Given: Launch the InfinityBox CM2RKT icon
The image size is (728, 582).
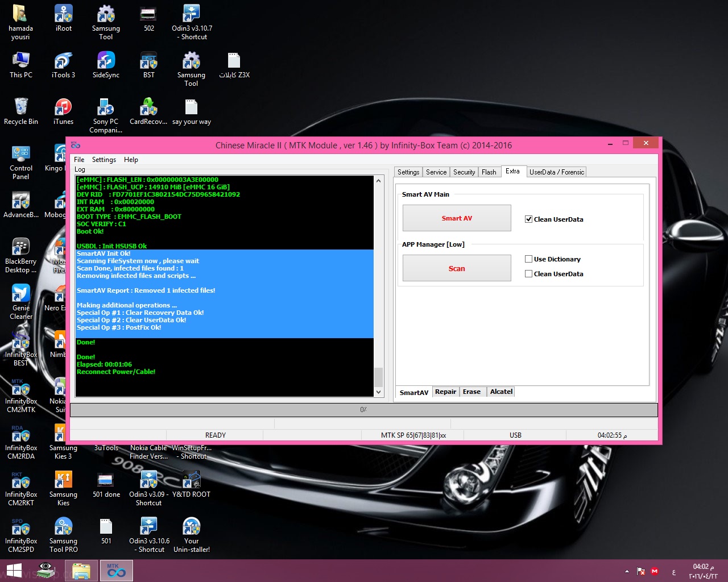Looking at the screenshot, I should click(20, 488).
